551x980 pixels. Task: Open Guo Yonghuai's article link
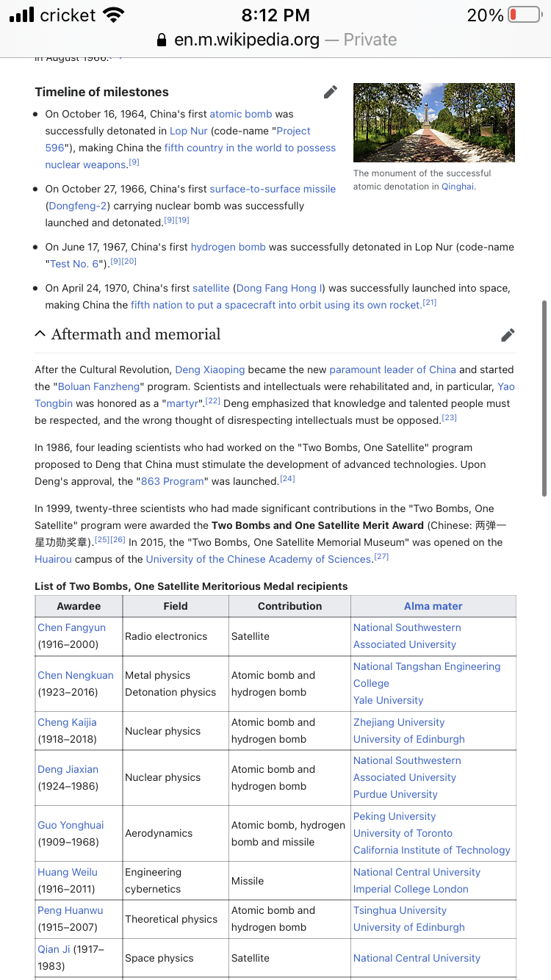pyautogui.click(x=71, y=825)
